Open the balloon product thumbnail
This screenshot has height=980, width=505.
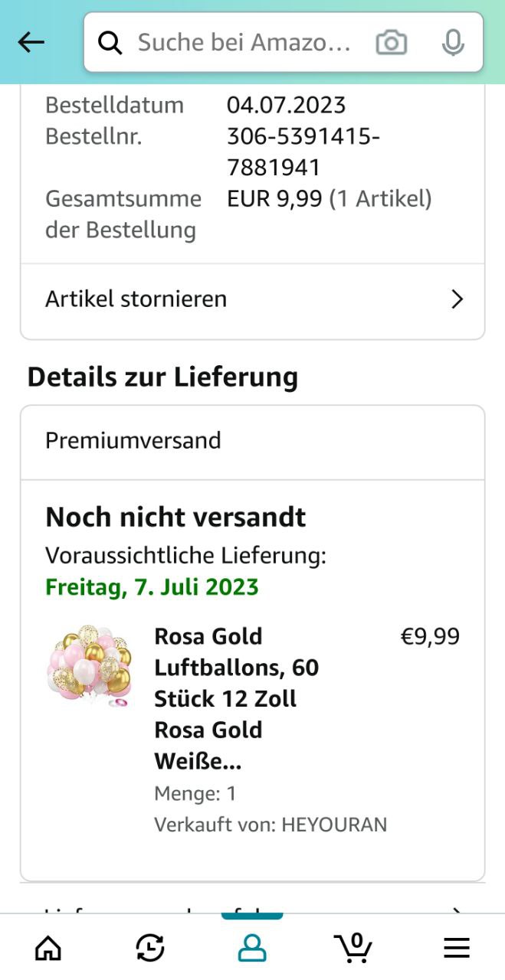(90, 665)
